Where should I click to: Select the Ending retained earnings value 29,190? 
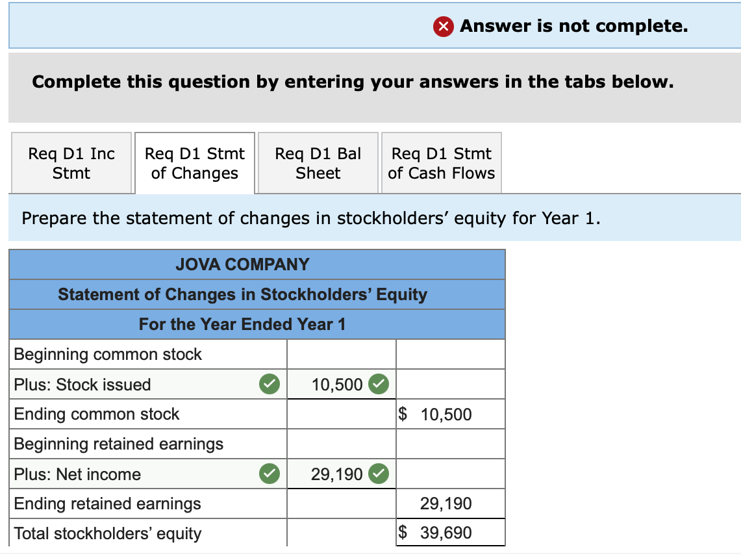[x=450, y=503]
